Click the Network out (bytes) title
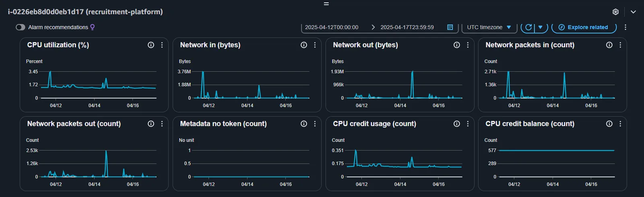The image size is (644, 197). point(365,45)
